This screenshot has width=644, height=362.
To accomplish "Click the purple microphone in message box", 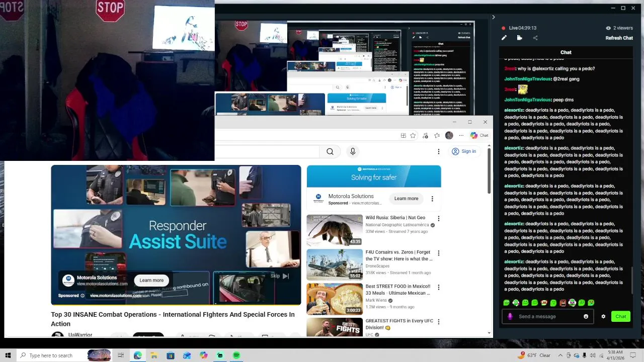I will pyautogui.click(x=510, y=316).
